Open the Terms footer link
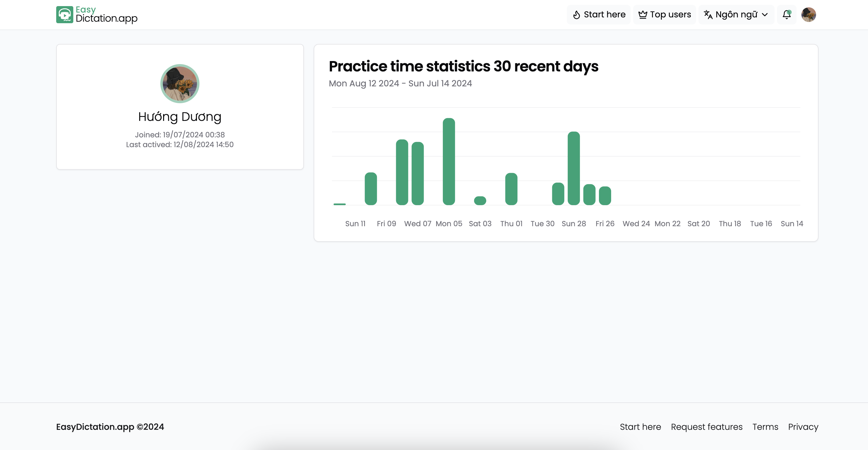This screenshot has width=868, height=450. pyautogui.click(x=765, y=427)
